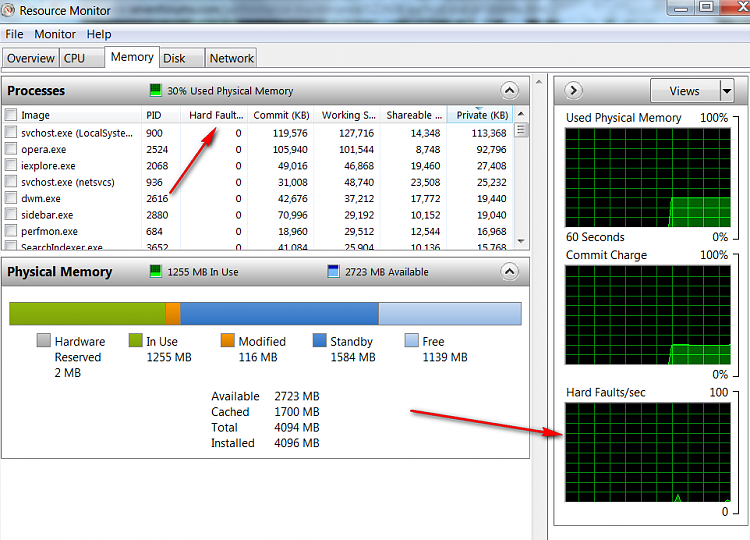
Task: Open the Help menu
Action: tap(99, 34)
